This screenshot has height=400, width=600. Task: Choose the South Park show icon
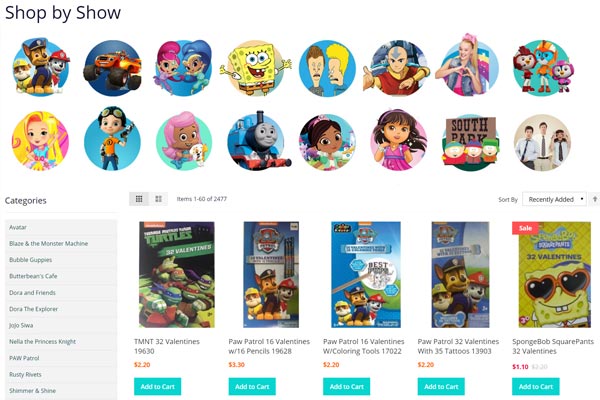pyautogui.click(x=470, y=142)
